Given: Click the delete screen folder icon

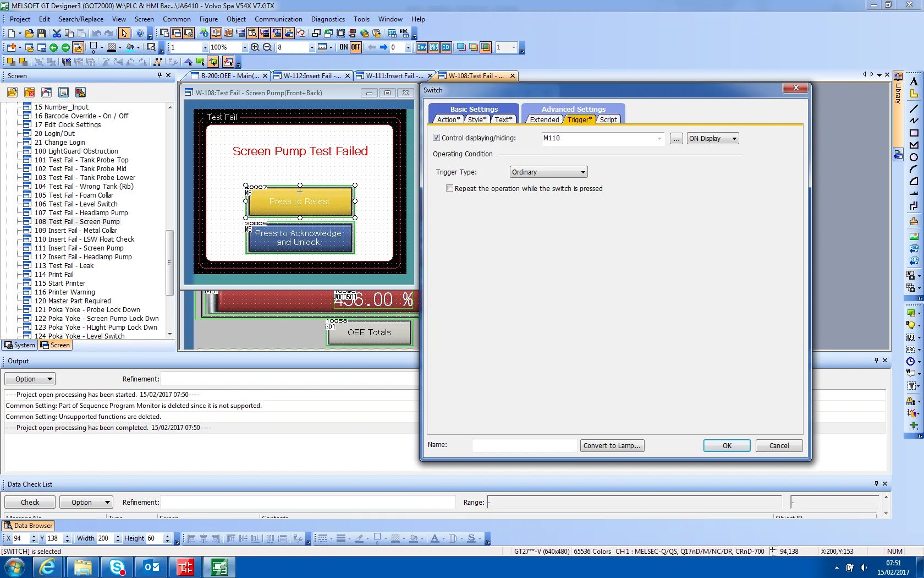Looking at the screenshot, I should coord(30,92).
